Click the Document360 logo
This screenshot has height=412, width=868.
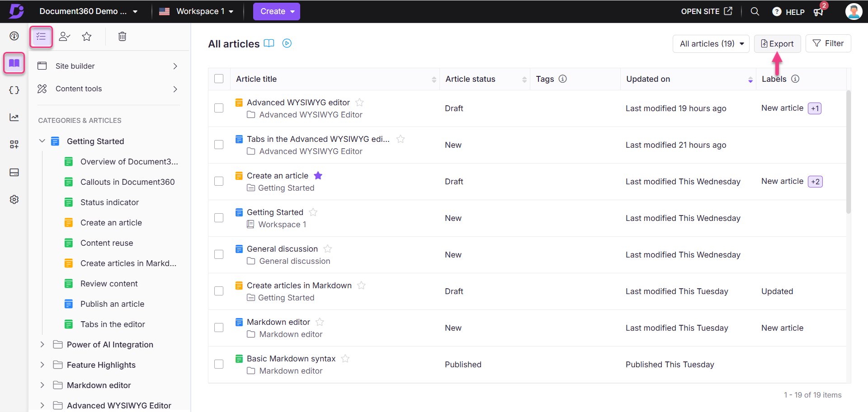pos(16,11)
